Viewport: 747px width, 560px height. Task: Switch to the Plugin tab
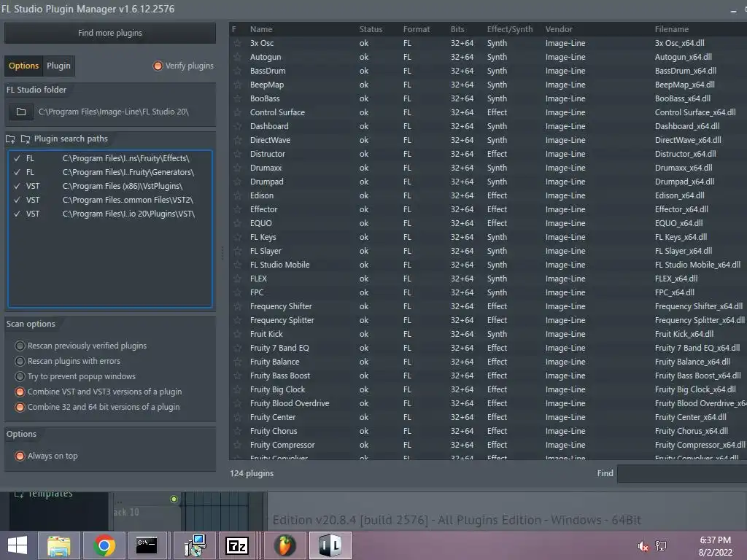point(58,66)
